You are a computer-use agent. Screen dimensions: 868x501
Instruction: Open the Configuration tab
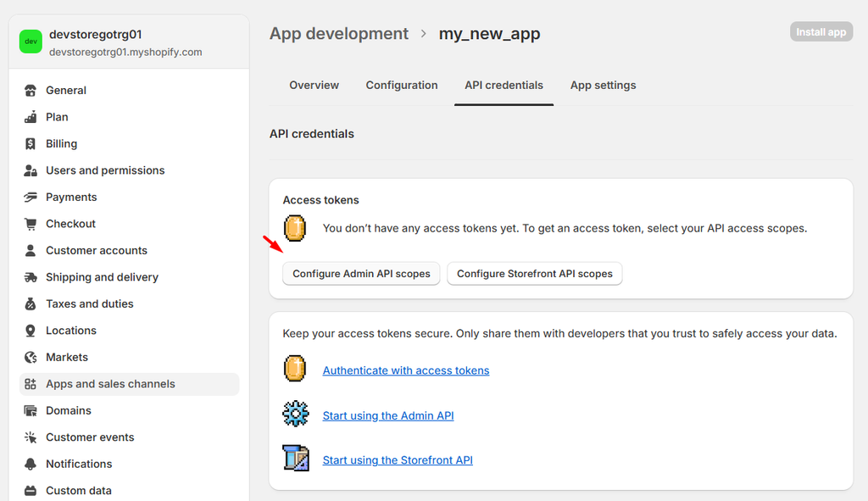click(x=402, y=86)
